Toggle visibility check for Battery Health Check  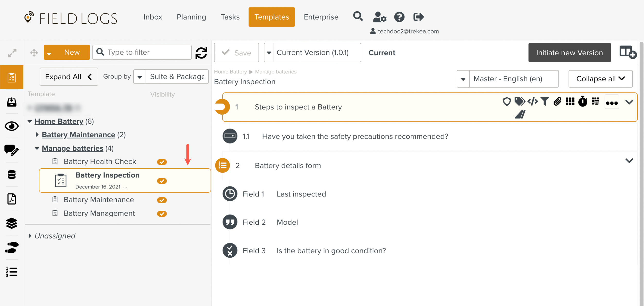click(162, 162)
